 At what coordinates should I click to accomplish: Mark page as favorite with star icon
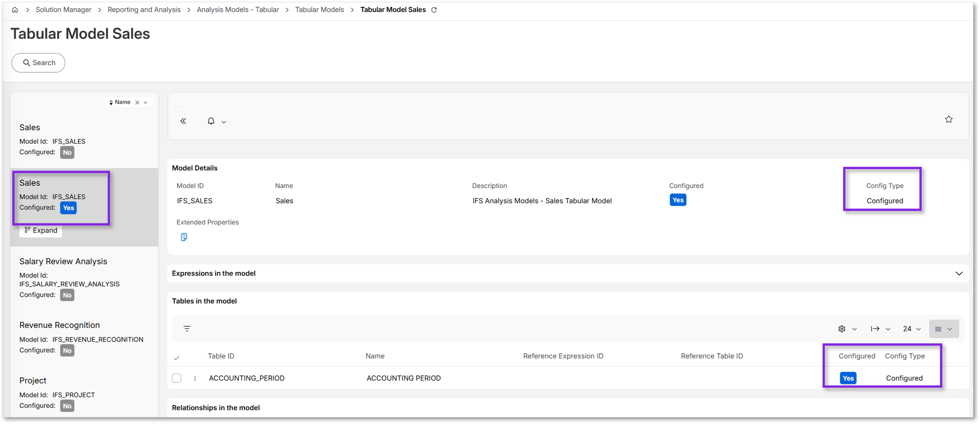(x=948, y=119)
